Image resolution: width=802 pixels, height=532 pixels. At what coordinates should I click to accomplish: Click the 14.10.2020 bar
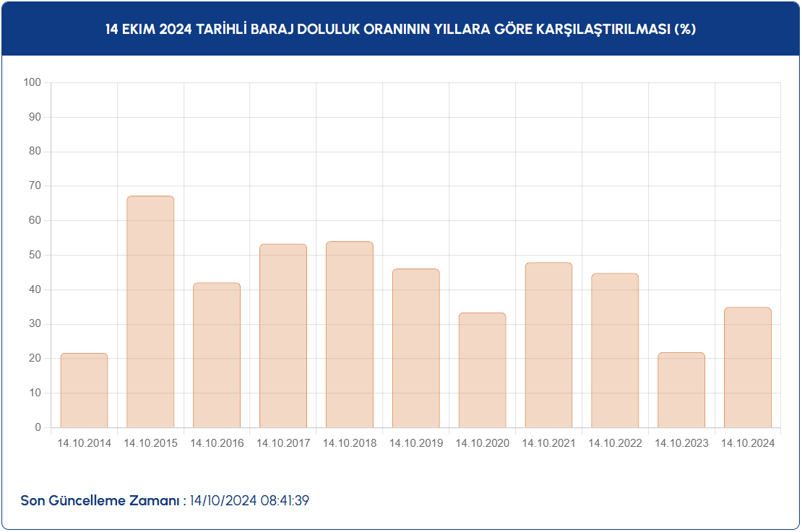(x=482, y=370)
